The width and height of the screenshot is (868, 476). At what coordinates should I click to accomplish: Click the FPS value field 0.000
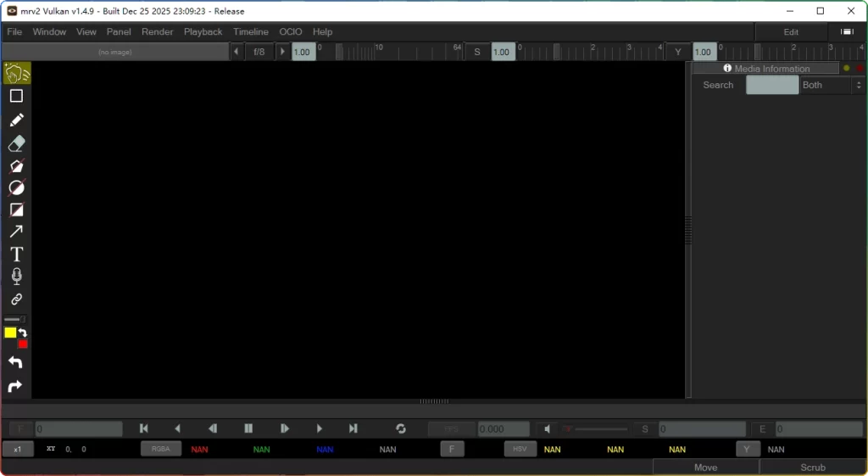504,428
